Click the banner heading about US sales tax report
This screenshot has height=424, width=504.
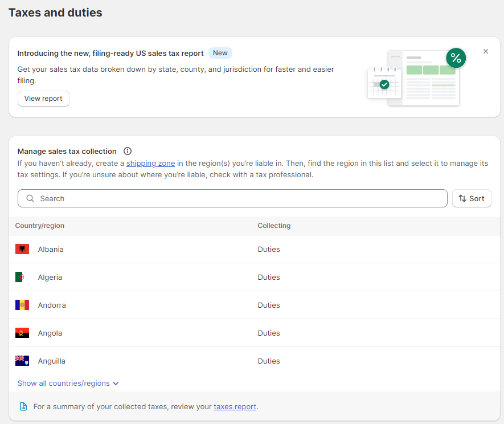[x=110, y=54]
